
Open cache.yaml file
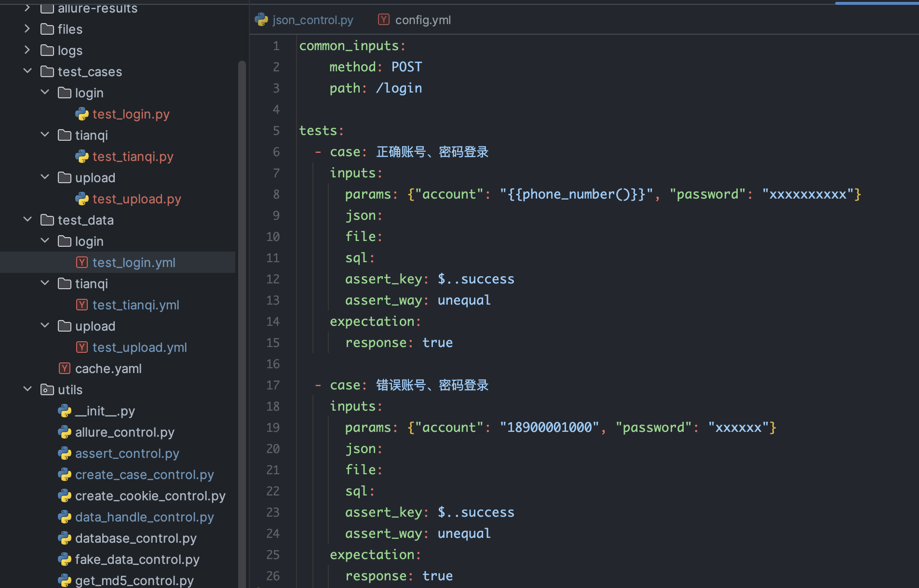click(x=108, y=369)
